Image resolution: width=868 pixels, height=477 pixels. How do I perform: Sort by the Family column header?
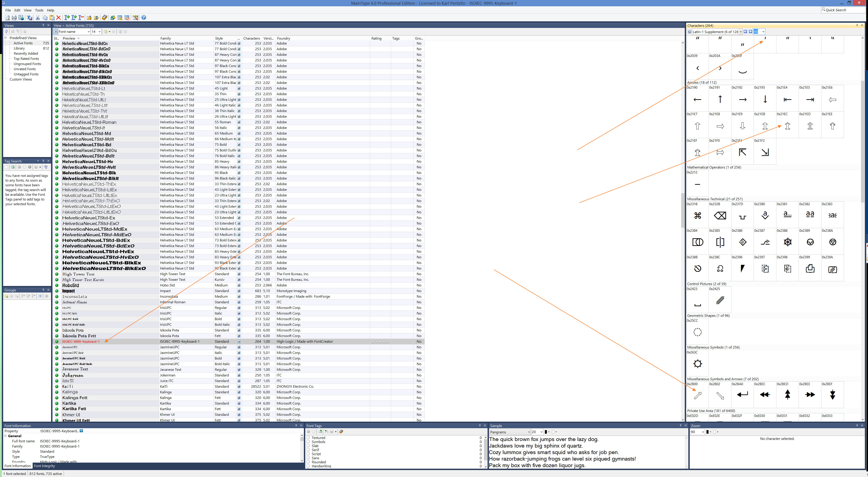pyautogui.click(x=186, y=38)
